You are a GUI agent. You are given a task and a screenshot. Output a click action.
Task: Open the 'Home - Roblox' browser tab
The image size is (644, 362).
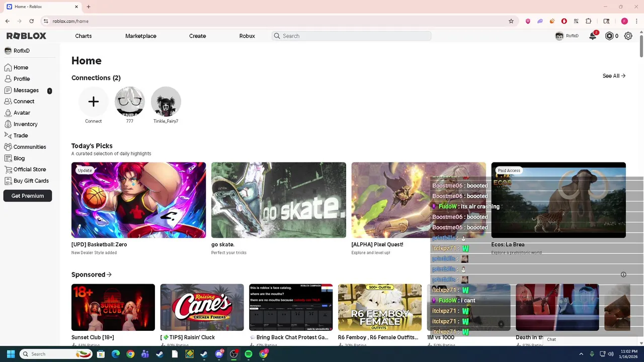click(42, 7)
